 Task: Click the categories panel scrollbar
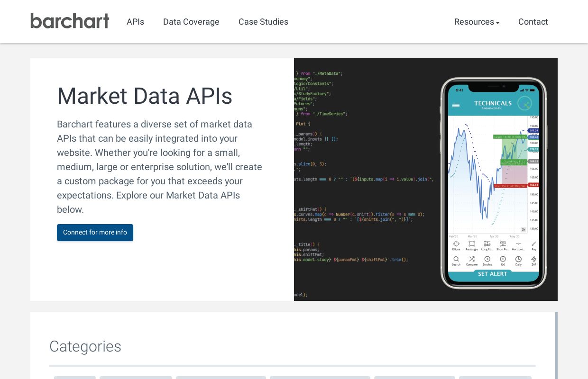tap(556, 345)
